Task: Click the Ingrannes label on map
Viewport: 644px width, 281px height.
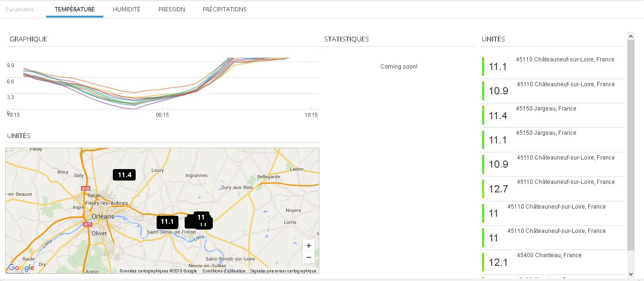Action: point(196,176)
